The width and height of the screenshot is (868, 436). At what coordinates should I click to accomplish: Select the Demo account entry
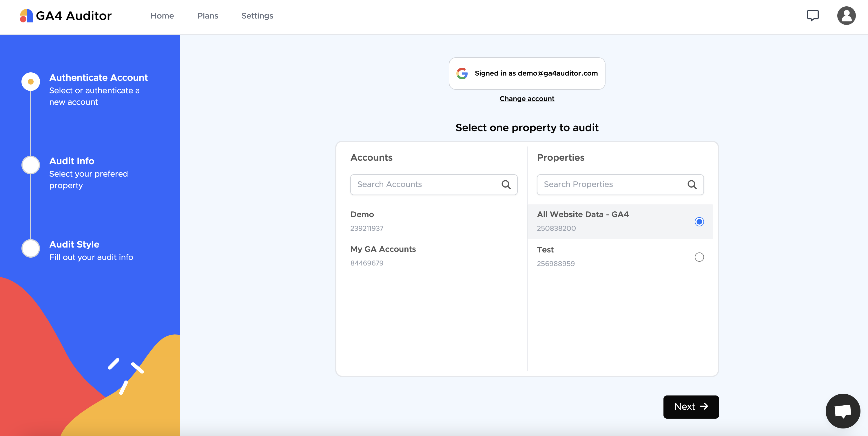362,221
